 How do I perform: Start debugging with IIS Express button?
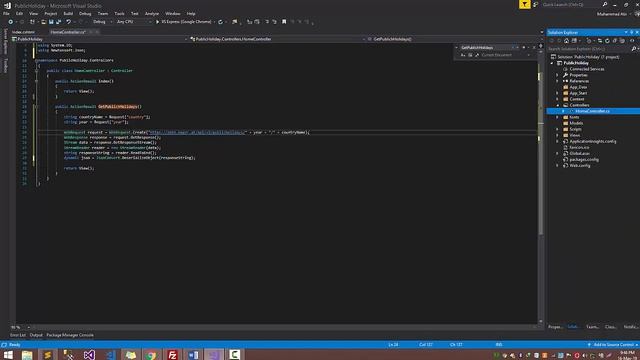click(x=183, y=22)
